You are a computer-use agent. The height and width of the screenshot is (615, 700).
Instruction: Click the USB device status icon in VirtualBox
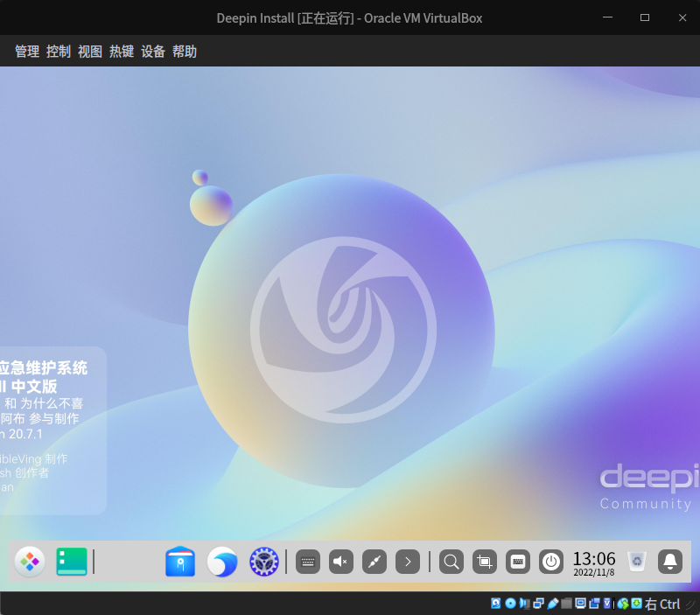[553, 604]
